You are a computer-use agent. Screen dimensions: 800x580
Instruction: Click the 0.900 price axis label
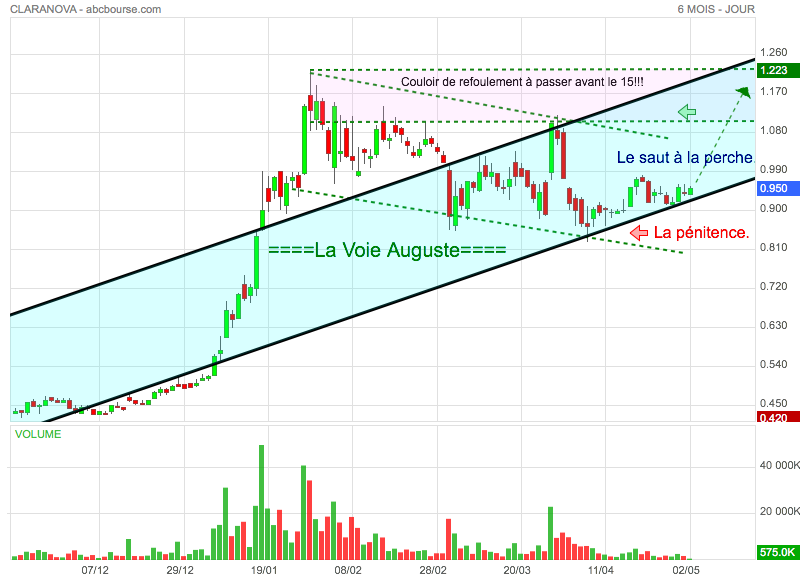coord(773,209)
